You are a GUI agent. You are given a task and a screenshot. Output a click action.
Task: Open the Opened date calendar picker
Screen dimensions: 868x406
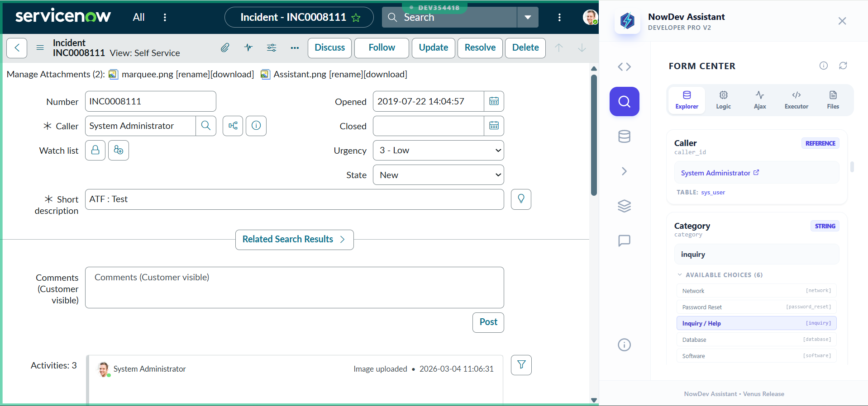point(494,101)
